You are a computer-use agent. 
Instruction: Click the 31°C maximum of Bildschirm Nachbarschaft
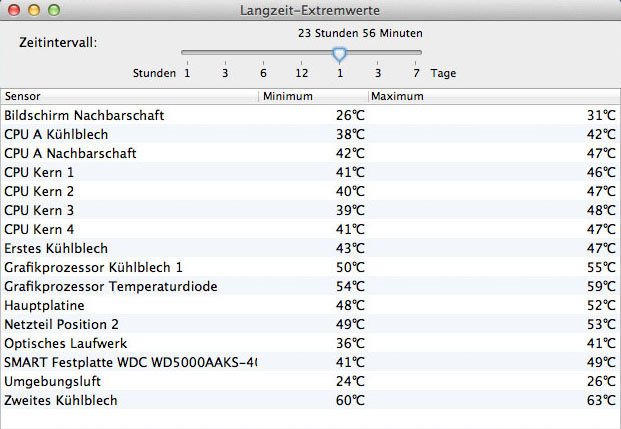coord(601,115)
